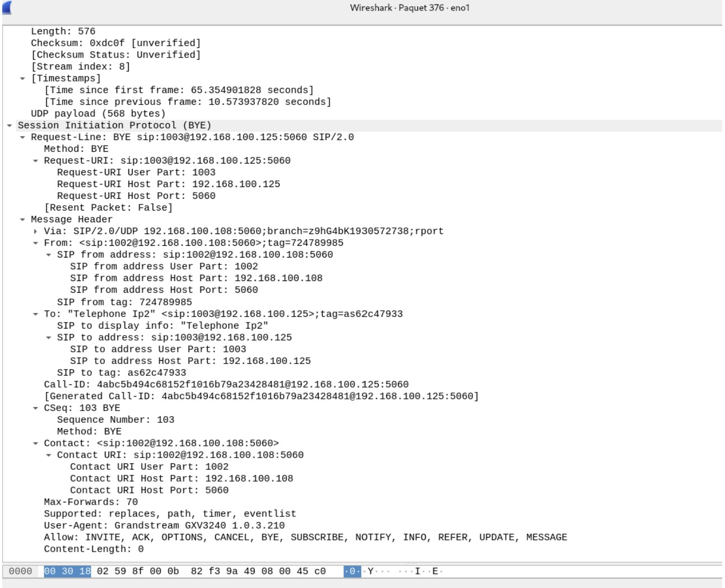Collapse the Contact URI subtree
The width and height of the screenshot is (725, 588).
(48, 455)
